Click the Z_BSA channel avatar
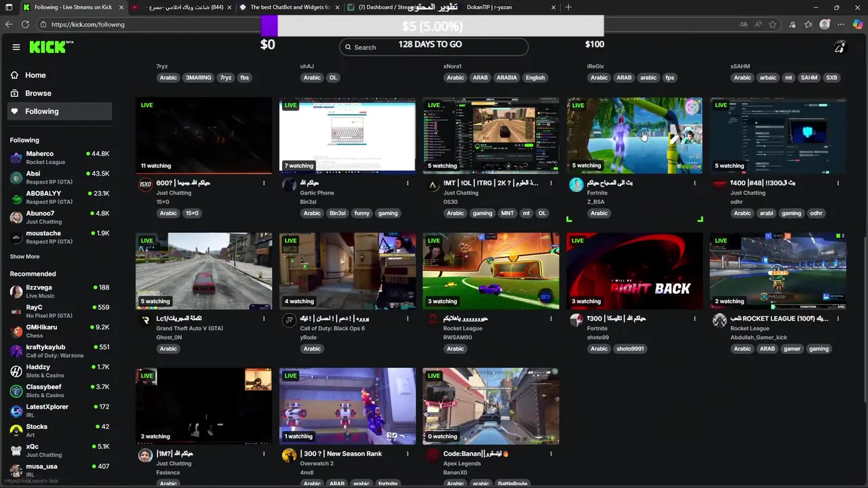Viewport: 868px width, 488px height. click(x=576, y=184)
